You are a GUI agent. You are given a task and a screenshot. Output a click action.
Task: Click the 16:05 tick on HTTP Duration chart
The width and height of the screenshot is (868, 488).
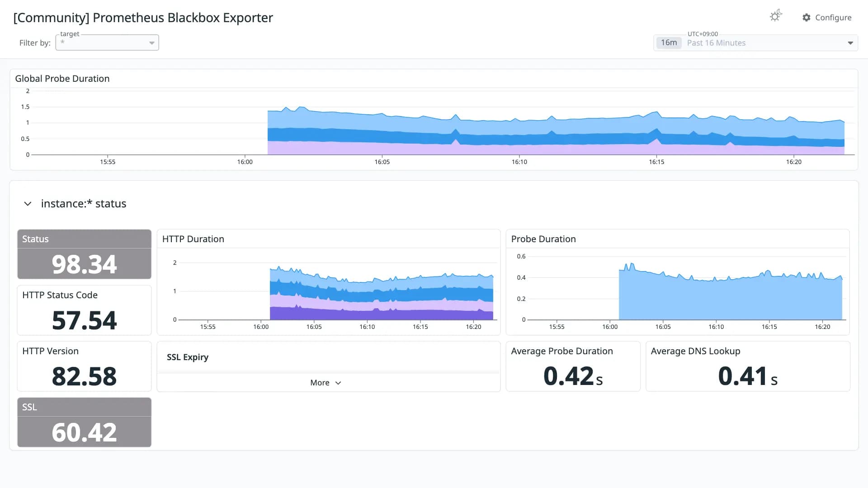(314, 327)
